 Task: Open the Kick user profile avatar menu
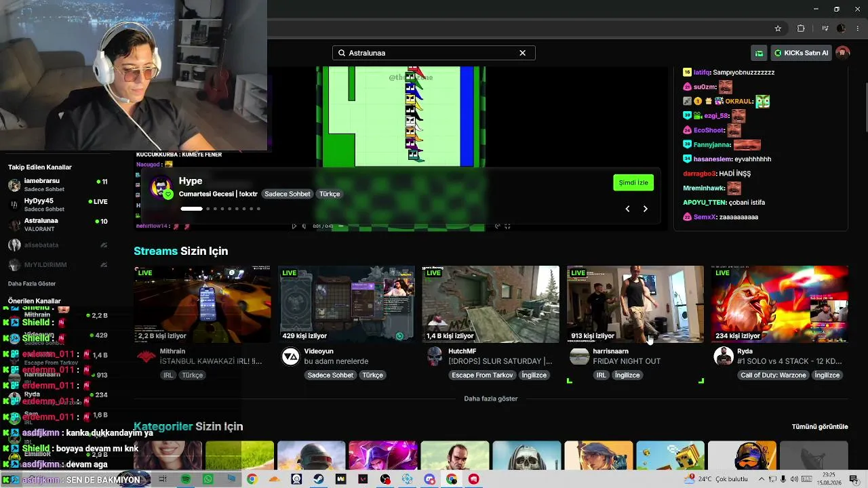coord(843,53)
